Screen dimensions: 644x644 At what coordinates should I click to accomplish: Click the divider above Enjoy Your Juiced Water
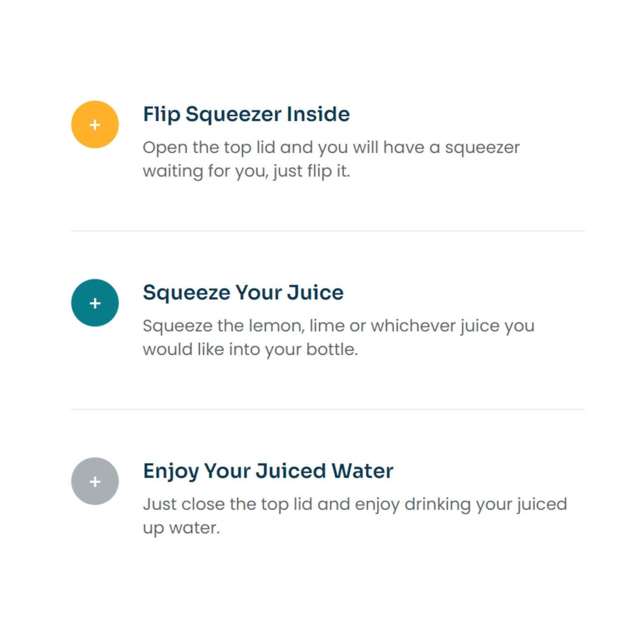click(328, 409)
